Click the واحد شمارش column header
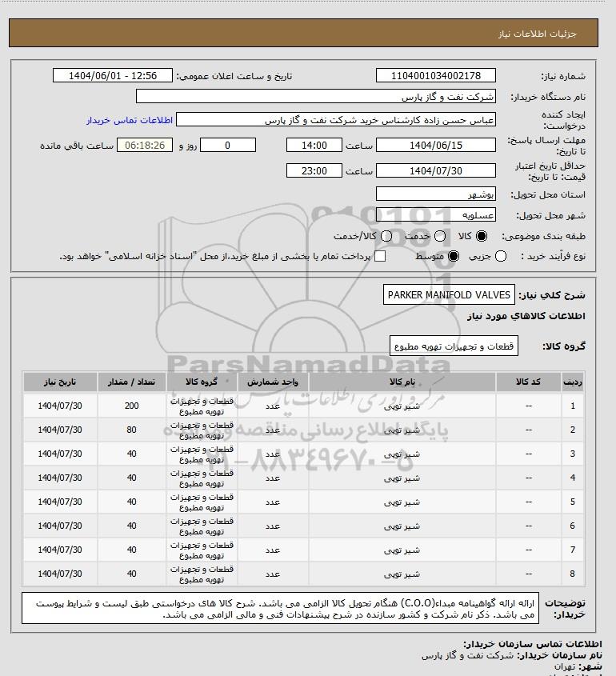Viewport: 616px width, 676px height. click(x=273, y=382)
